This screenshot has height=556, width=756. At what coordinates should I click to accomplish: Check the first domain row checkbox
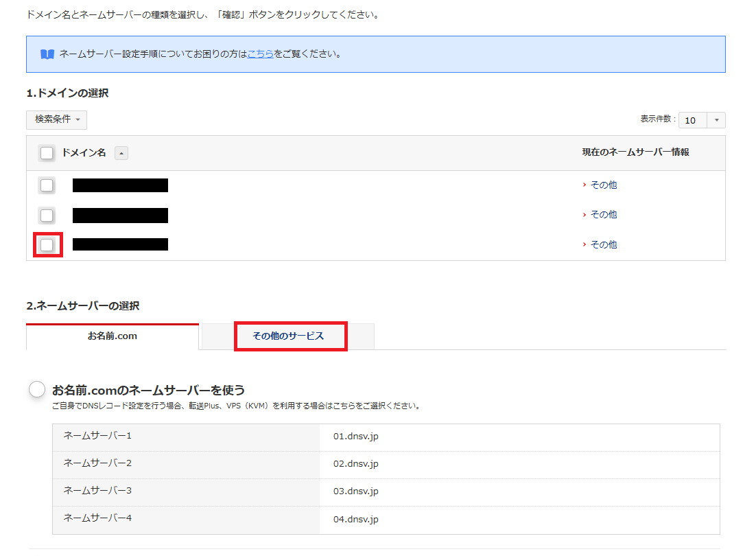tap(47, 185)
